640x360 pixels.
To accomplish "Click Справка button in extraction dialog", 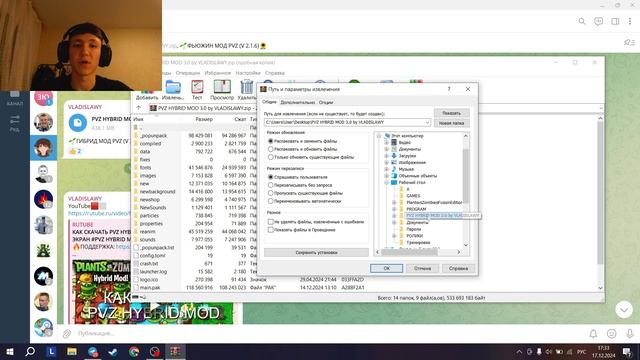I will 458,268.
